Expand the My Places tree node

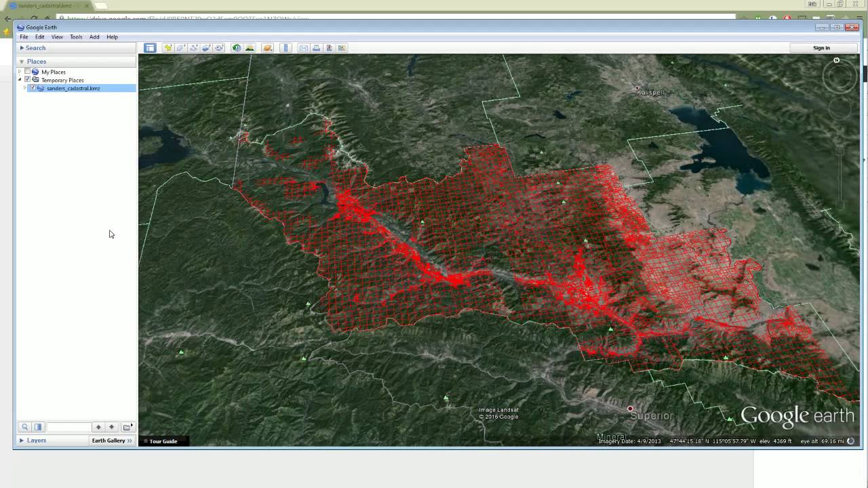tap(20, 72)
